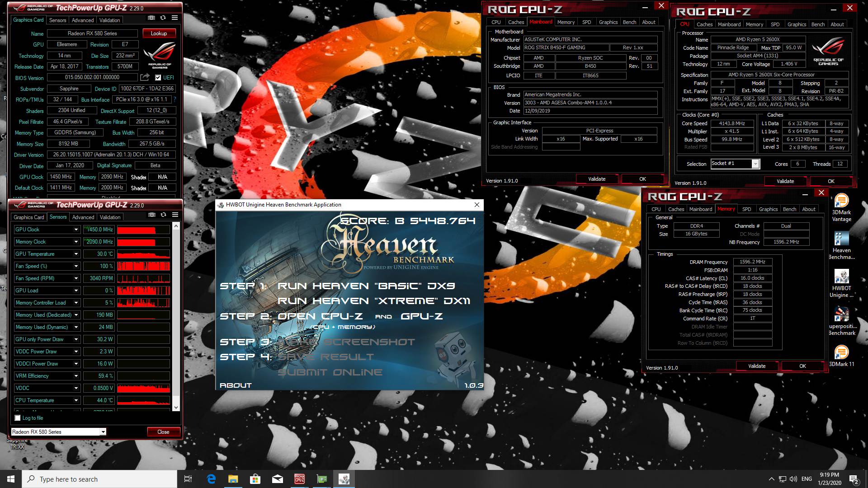Open the 3DMark Vantage desktop shortcut
The height and width of the screenshot is (488, 868).
pyautogui.click(x=842, y=208)
